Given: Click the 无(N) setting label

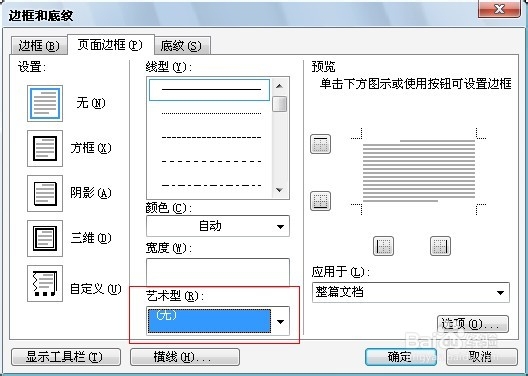Looking at the screenshot, I should point(91,103).
